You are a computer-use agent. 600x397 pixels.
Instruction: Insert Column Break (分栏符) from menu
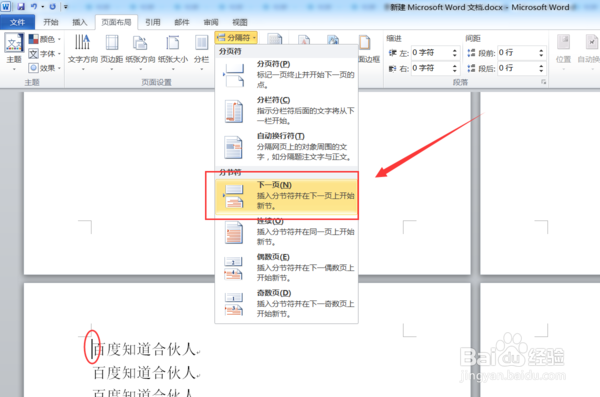click(x=287, y=110)
